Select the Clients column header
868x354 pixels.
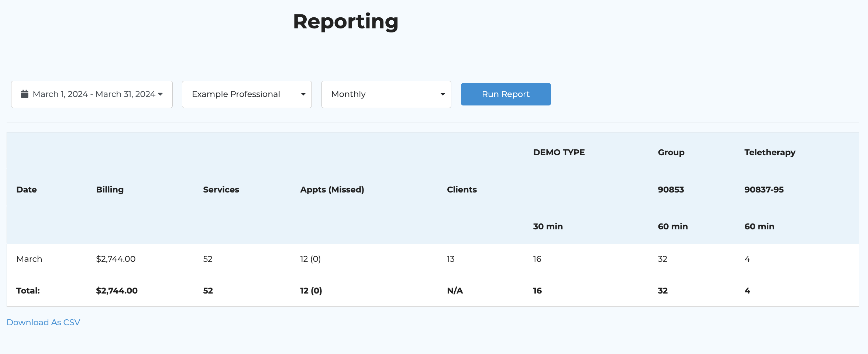point(462,190)
